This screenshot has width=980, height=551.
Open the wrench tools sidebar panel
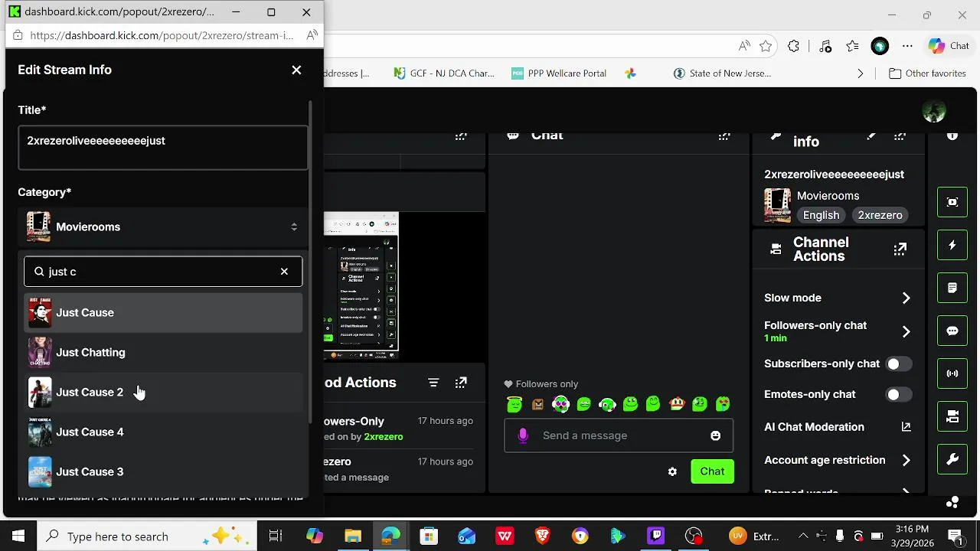(952, 459)
